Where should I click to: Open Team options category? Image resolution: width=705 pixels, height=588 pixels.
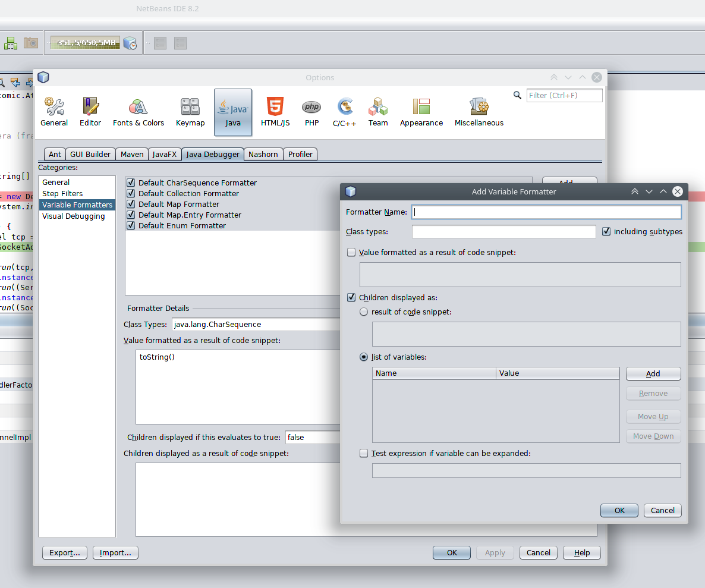tap(377, 112)
